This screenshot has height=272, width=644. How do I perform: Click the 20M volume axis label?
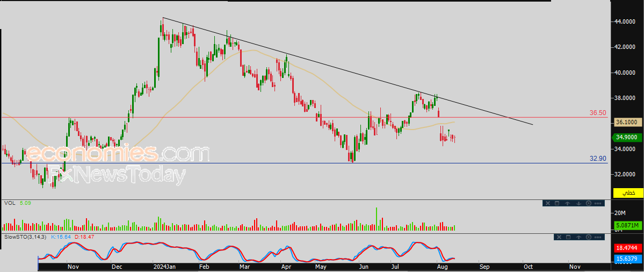click(619, 213)
